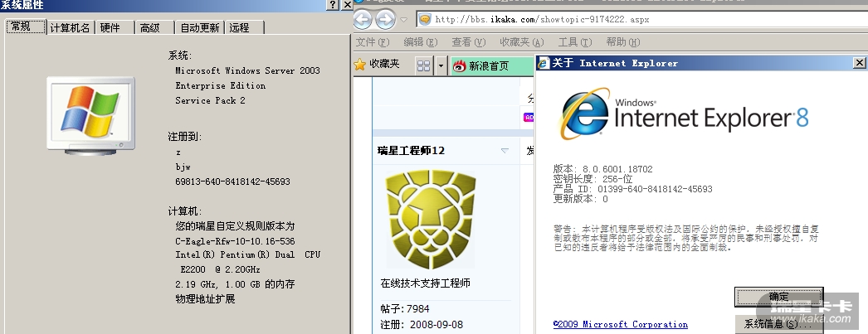Click the 系统信息(S)... button

click(778, 325)
